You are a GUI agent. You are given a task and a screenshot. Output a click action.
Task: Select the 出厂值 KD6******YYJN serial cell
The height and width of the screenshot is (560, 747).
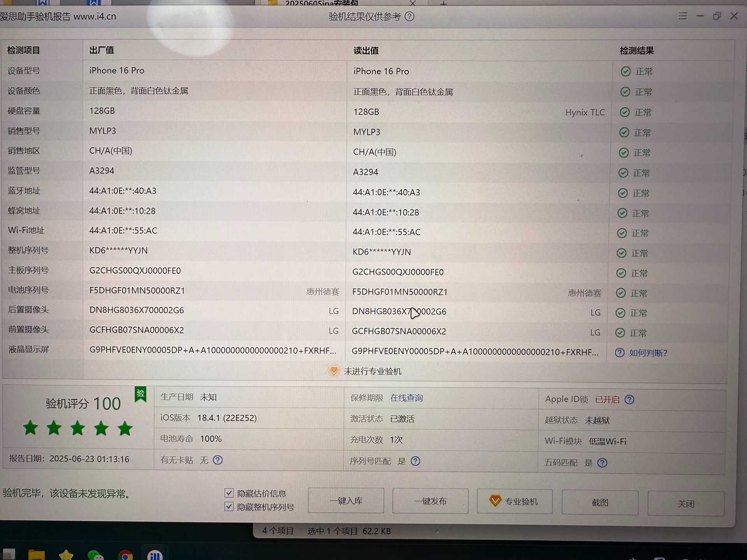click(x=119, y=250)
